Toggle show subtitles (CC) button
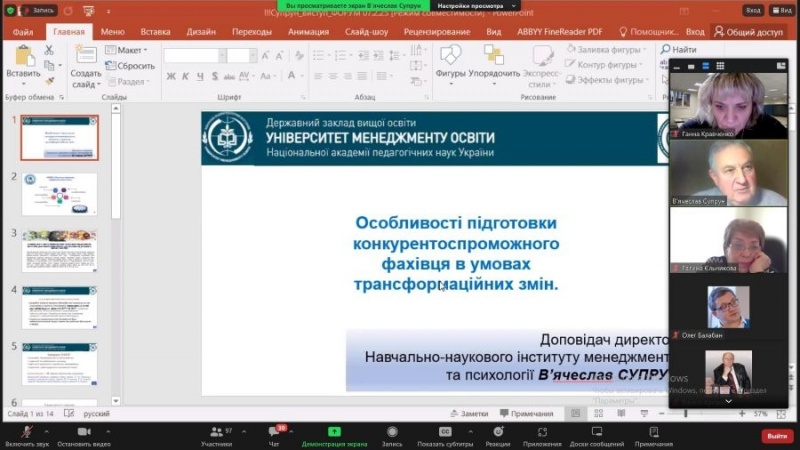The width and height of the screenshot is (800, 450). 444,431
